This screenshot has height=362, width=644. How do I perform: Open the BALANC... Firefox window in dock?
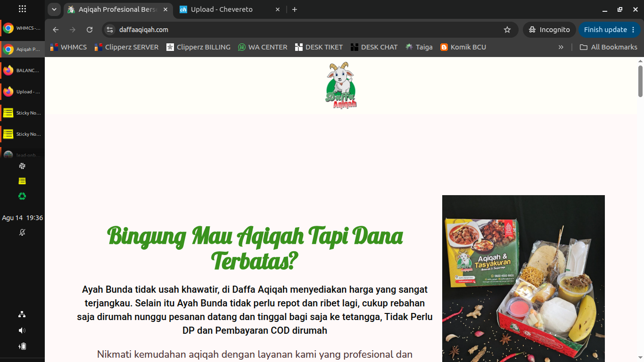coord(22,71)
